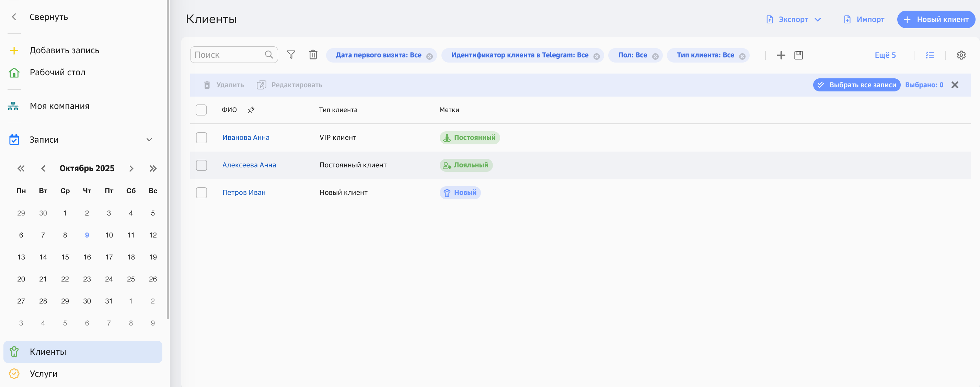
Task: Click the search magnifier icon
Action: tap(269, 55)
